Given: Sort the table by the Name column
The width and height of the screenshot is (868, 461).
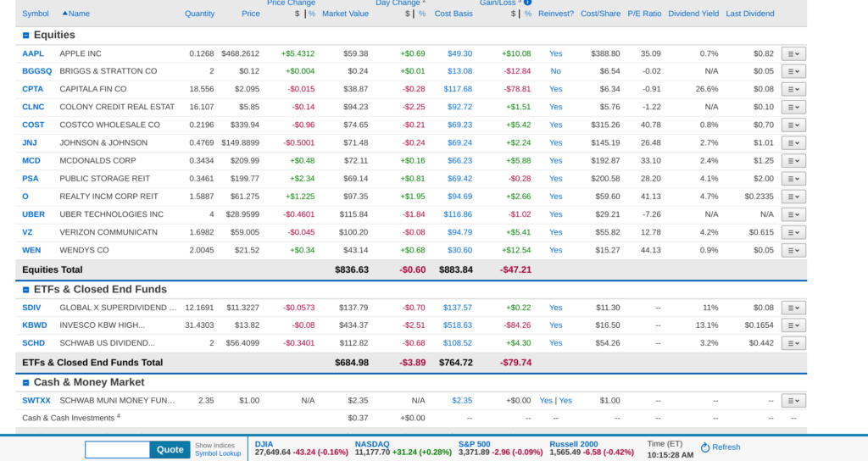Looking at the screenshot, I should 79,14.
